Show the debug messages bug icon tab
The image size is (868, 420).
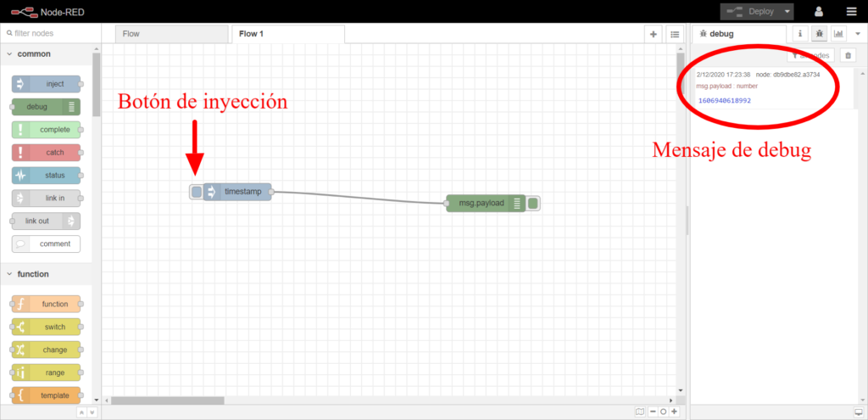(x=820, y=34)
